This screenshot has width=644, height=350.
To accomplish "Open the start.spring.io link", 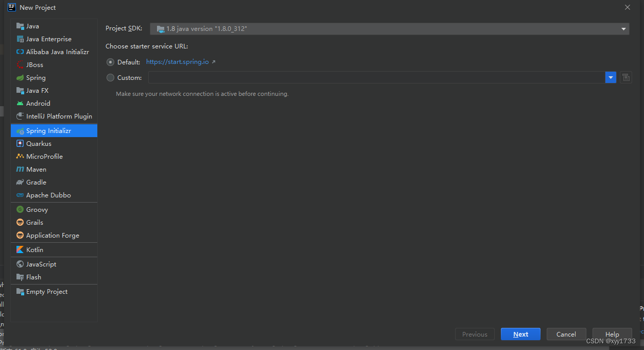I will pos(178,62).
